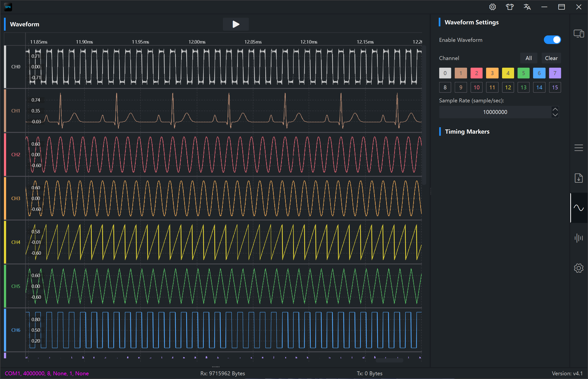Click the CH3 channel label
This screenshot has height=379, width=588.
(x=16, y=198)
